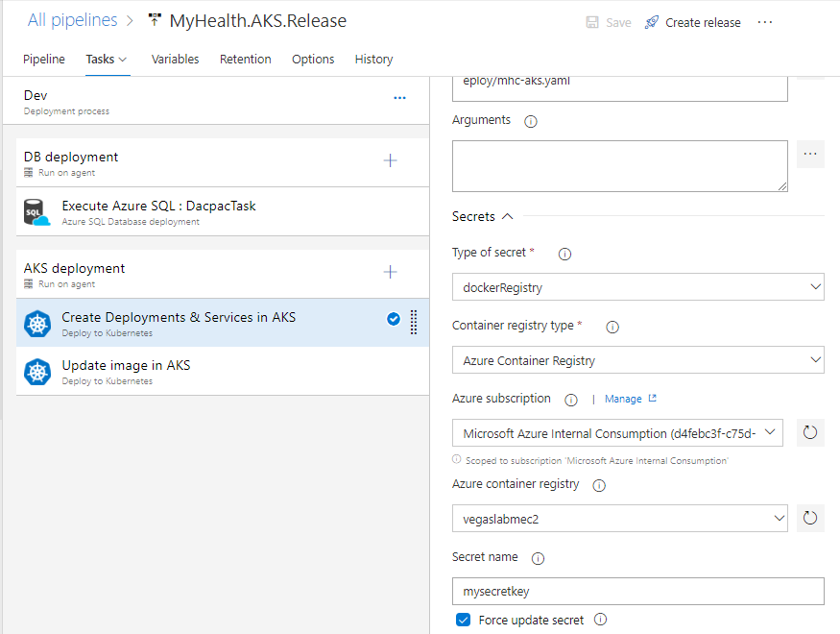Open the Azure container registry dropdown

click(620, 518)
